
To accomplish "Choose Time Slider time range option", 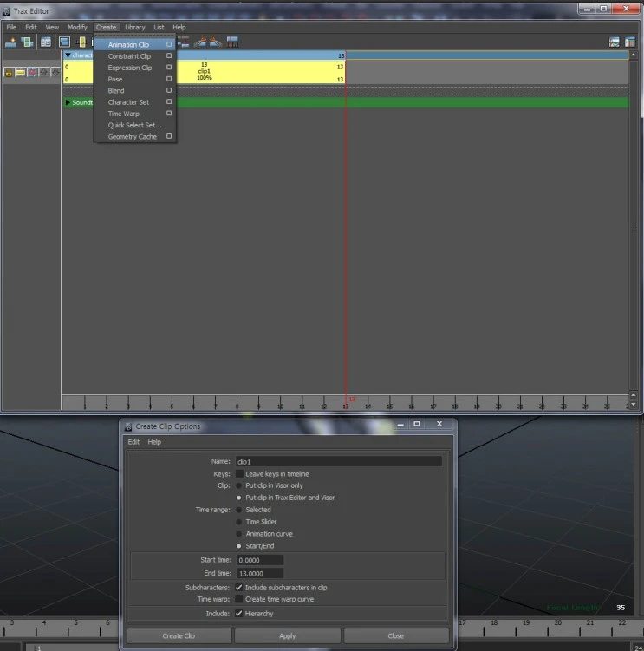I will pos(238,522).
